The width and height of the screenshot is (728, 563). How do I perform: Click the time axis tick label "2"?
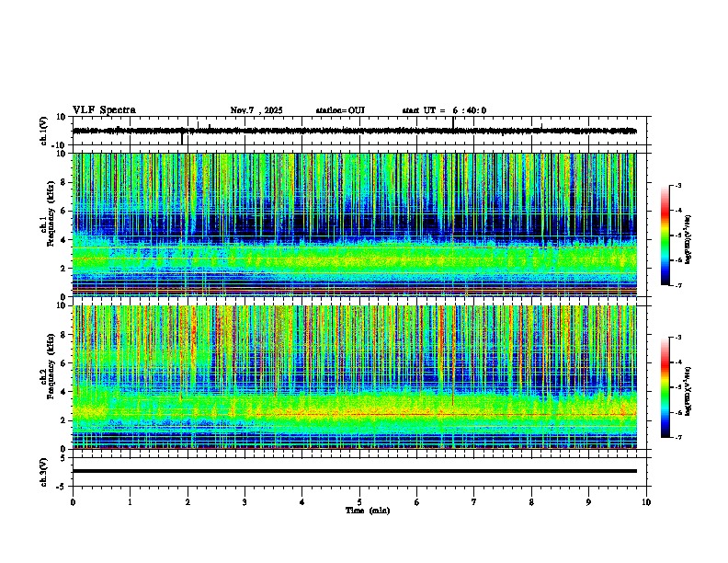click(188, 502)
